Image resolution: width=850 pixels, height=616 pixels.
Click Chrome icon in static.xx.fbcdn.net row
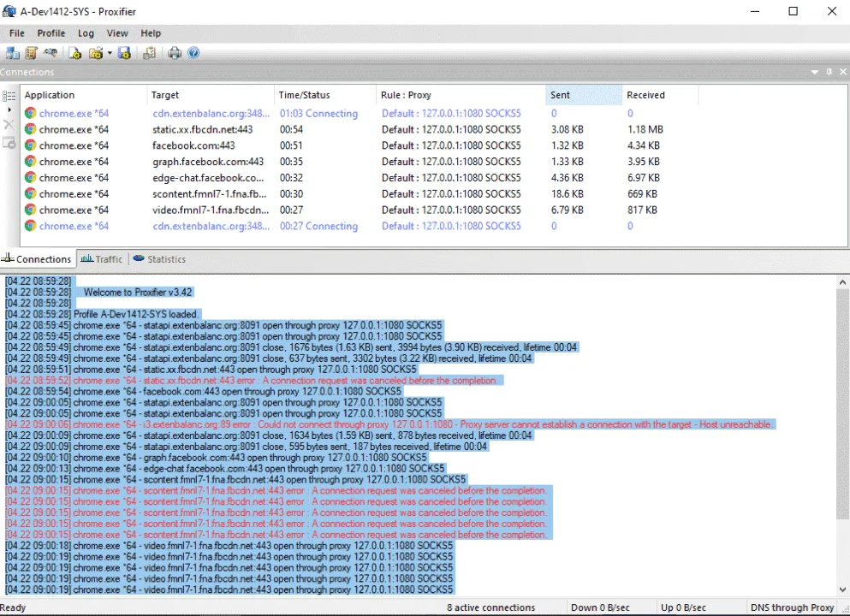[x=30, y=129]
